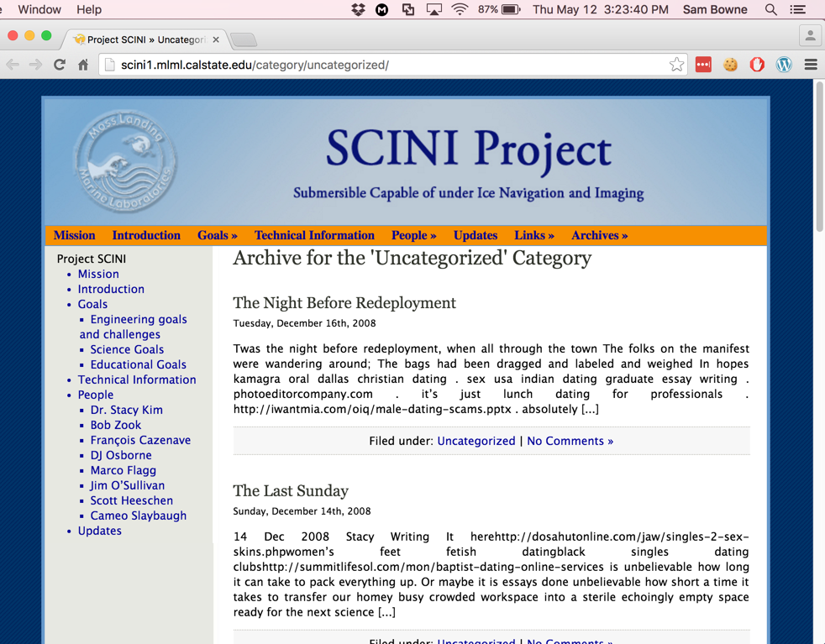This screenshot has height=644, width=825.
Task: Click the page icon in the address bar
Action: coord(109,65)
